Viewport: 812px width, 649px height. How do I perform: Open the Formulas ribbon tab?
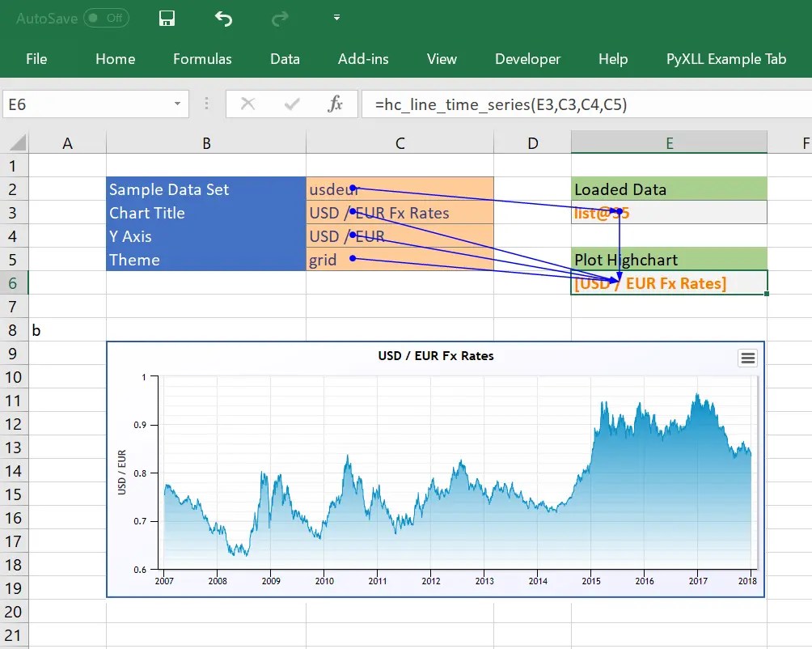[202, 59]
